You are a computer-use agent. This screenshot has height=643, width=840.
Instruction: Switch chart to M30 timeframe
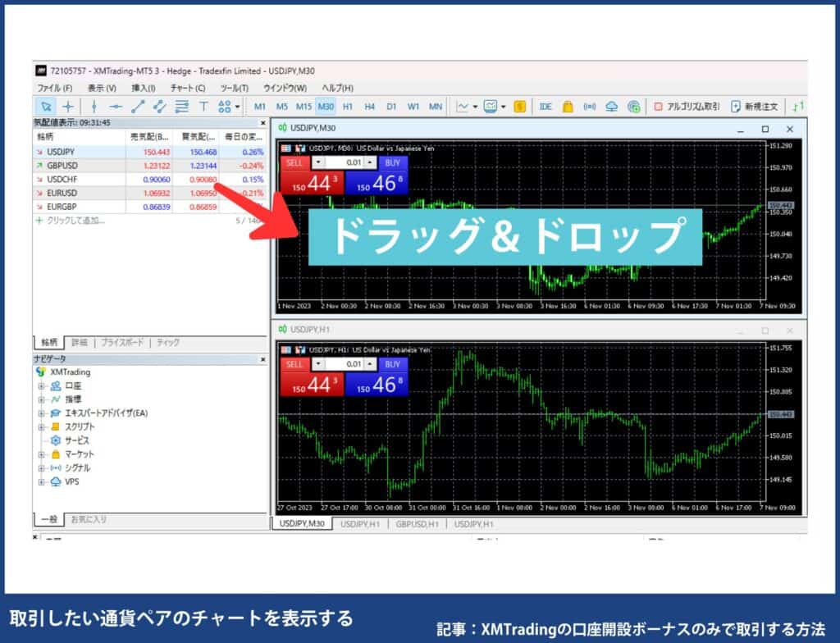coord(326,107)
